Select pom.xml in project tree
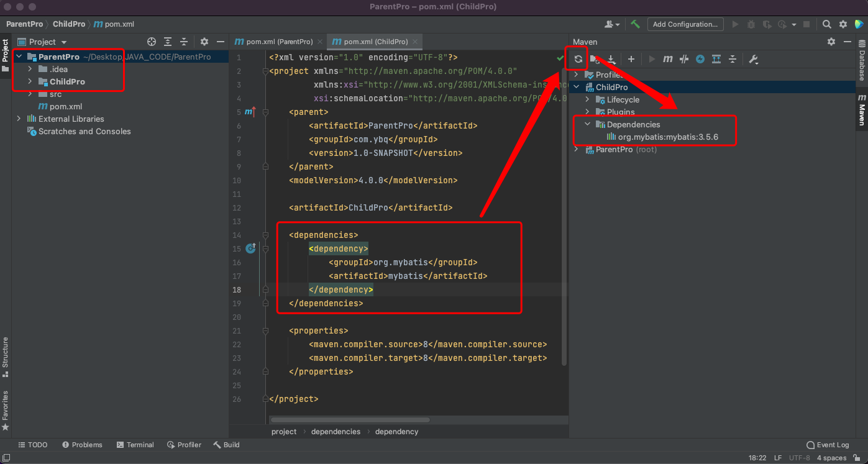Image resolution: width=868 pixels, height=464 pixels. tap(60, 106)
